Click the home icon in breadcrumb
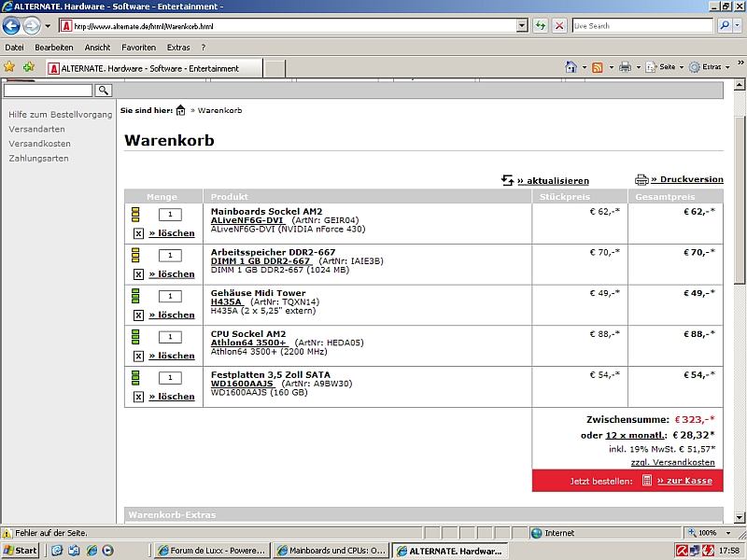 point(180,110)
